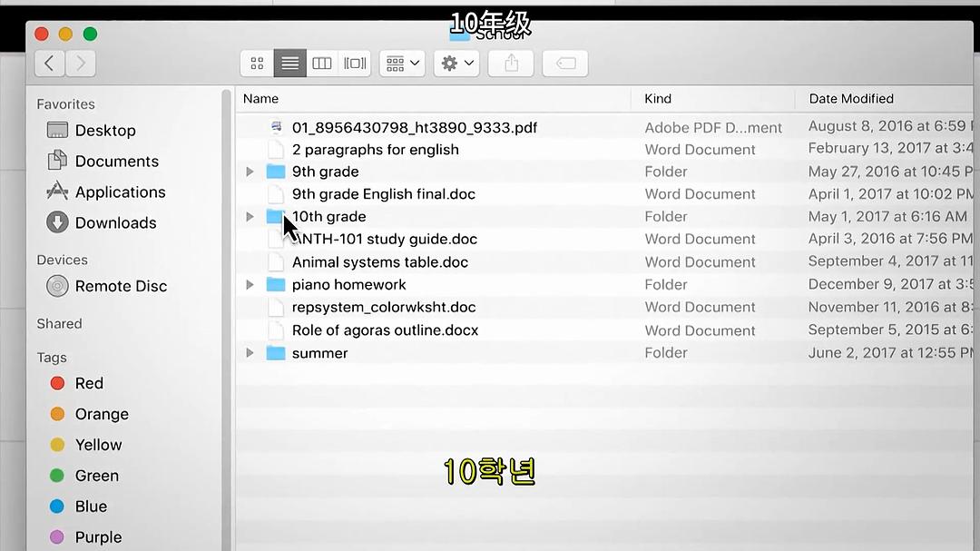Select the Red tag in sidebar
Image resolution: width=980 pixels, height=551 pixels.
[89, 384]
